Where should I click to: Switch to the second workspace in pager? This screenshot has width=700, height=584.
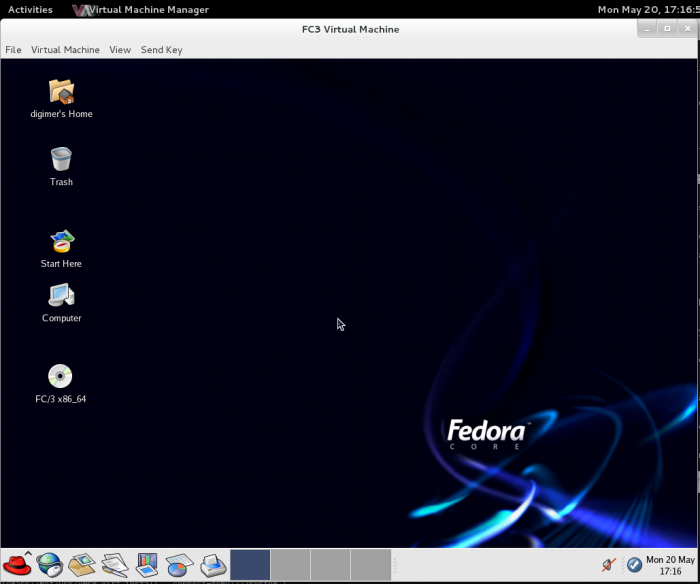pyautogui.click(x=290, y=565)
